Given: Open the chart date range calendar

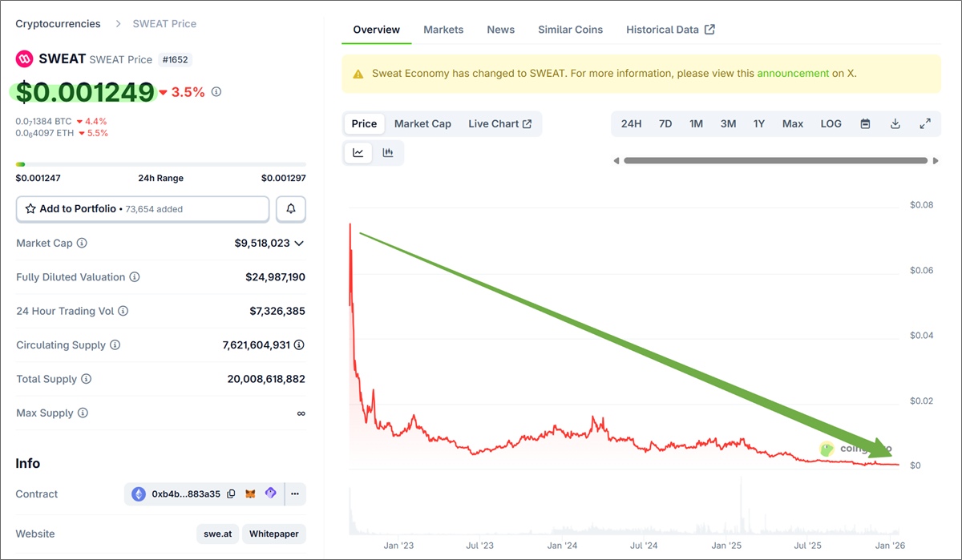Looking at the screenshot, I should point(867,123).
